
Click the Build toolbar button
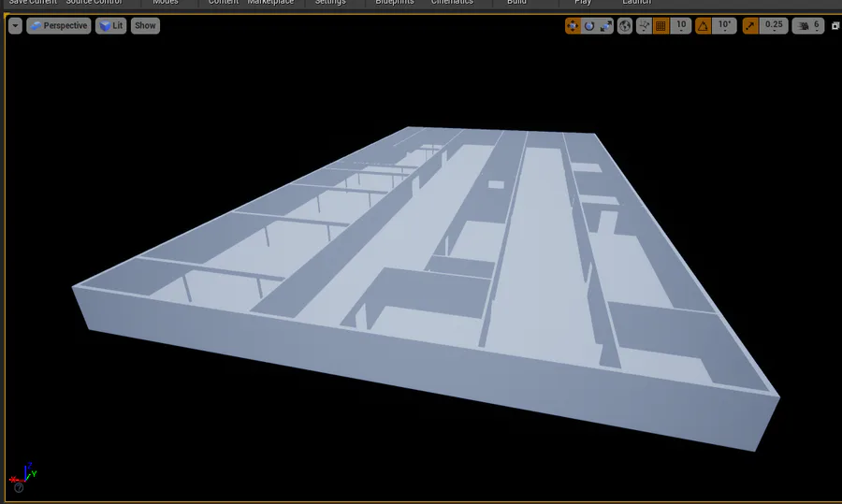516,3
